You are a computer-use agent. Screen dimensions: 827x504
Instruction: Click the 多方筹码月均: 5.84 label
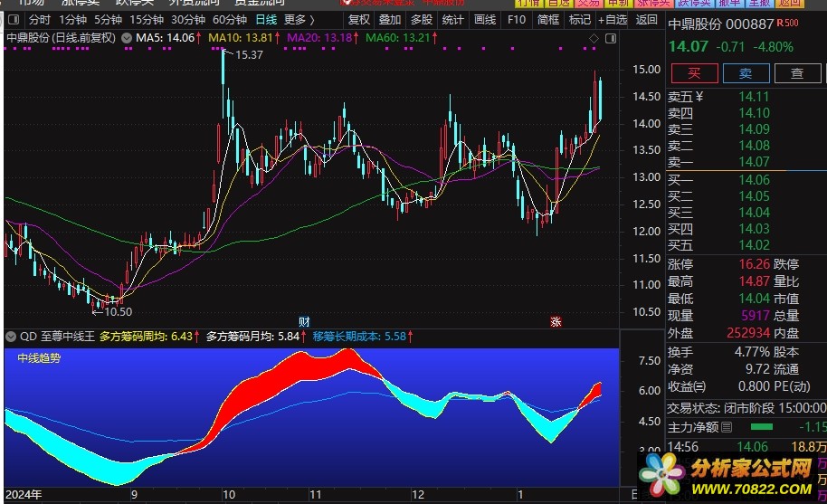coord(252,337)
